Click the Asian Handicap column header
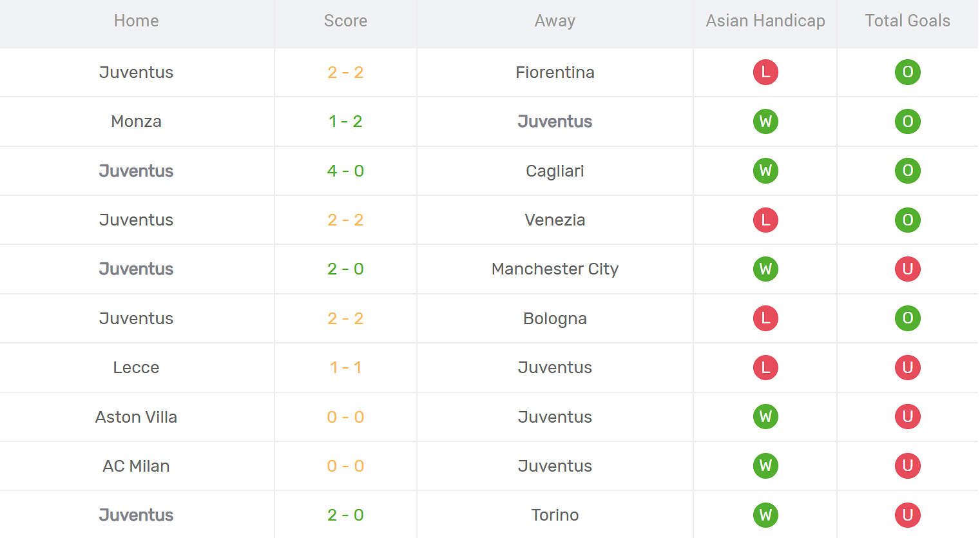980x538 pixels. coord(765,21)
